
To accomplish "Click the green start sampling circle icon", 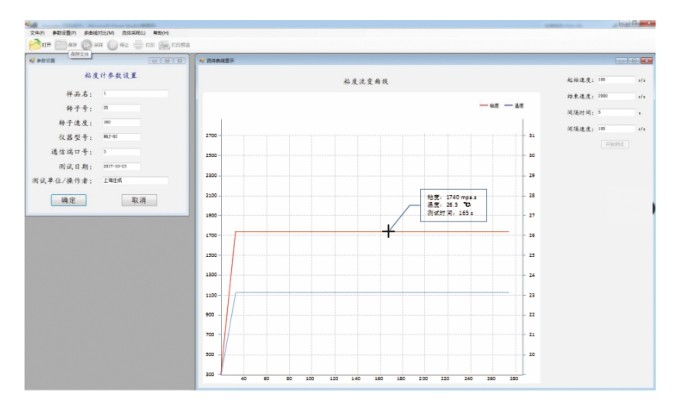I will [x=87, y=45].
